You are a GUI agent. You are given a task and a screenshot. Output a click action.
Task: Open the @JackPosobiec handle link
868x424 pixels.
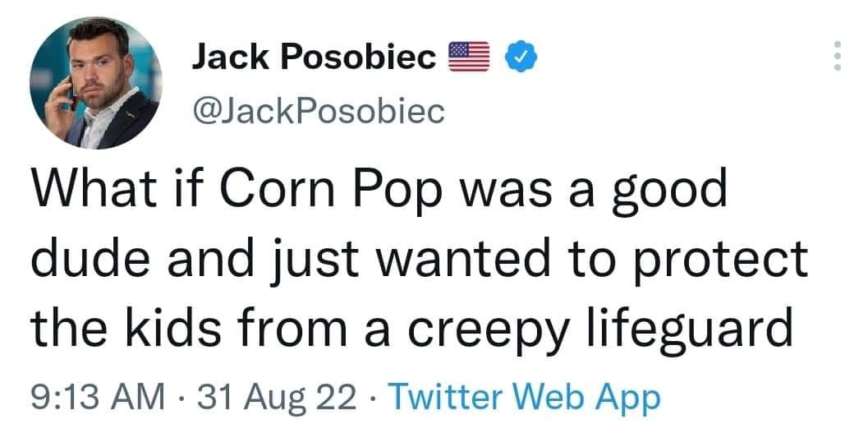(318, 108)
